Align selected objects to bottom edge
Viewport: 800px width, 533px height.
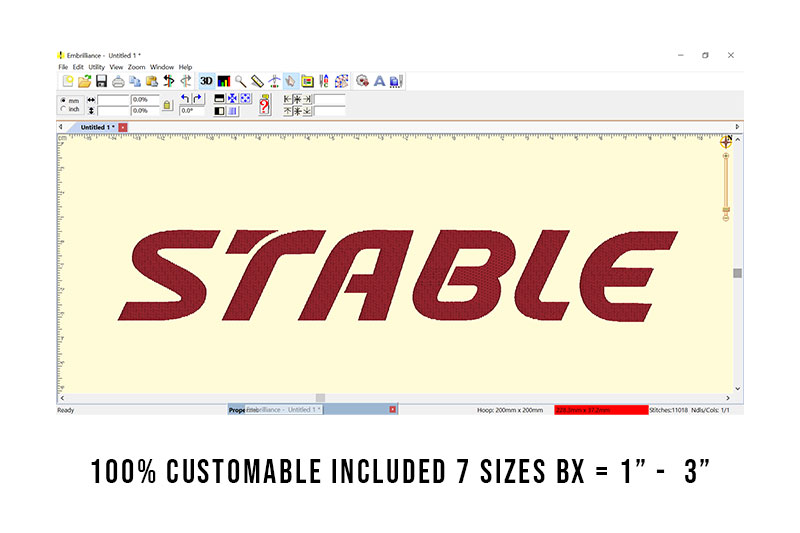307,111
